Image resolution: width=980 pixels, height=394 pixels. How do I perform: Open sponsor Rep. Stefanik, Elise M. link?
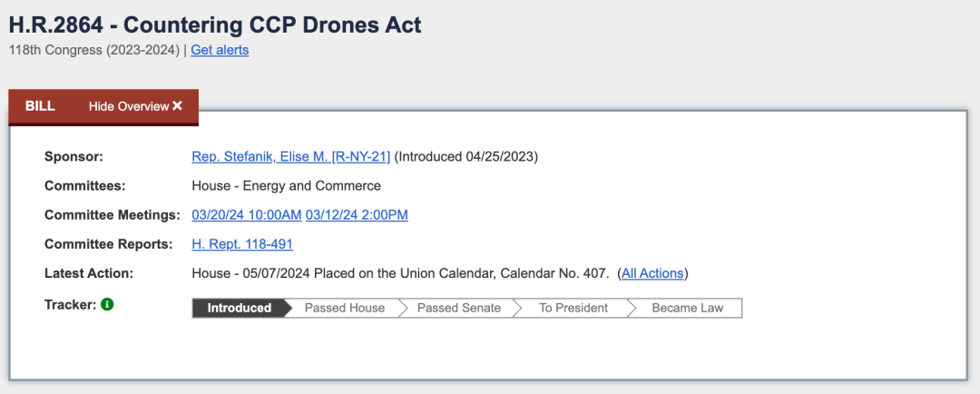(290, 156)
